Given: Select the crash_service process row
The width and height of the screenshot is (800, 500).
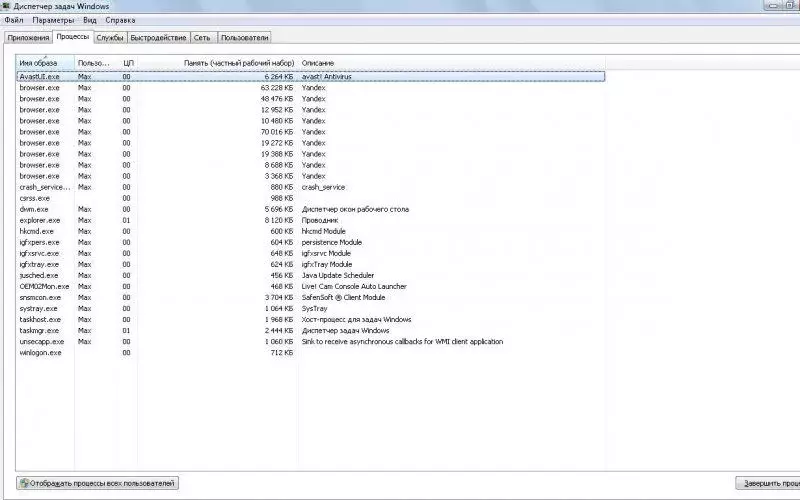Looking at the screenshot, I should (x=310, y=187).
